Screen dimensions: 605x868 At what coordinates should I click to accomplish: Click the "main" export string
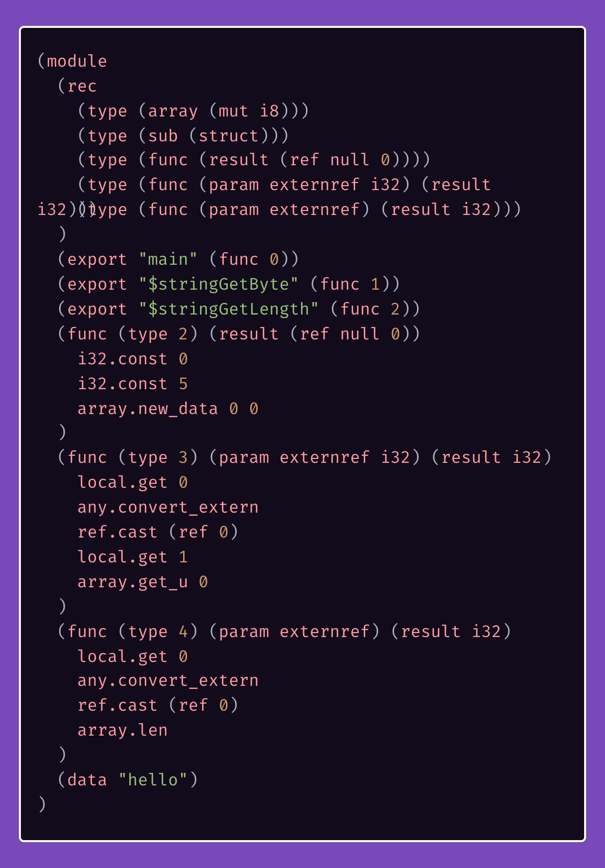click(x=168, y=259)
